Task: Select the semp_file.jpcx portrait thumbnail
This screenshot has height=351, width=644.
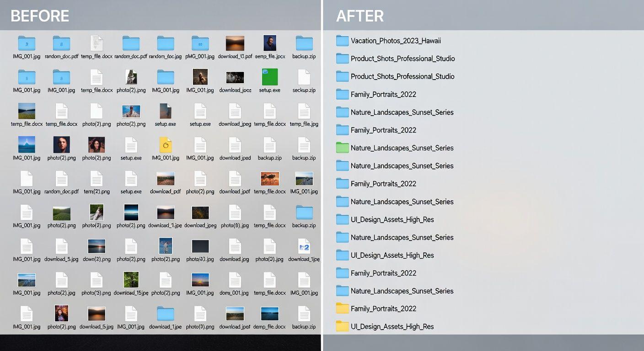Action: (x=270, y=43)
